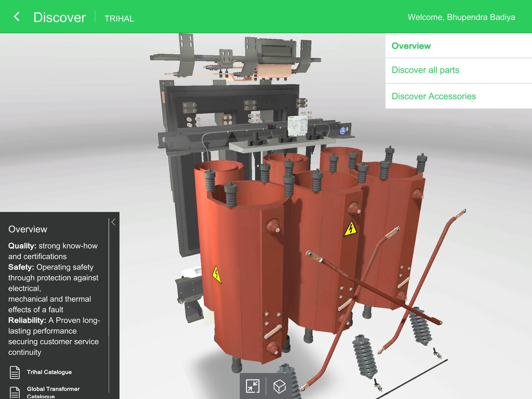The height and width of the screenshot is (399, 532).
Task: Open the Global Transformer Catalogue link
Action: (x=53, y=393)
